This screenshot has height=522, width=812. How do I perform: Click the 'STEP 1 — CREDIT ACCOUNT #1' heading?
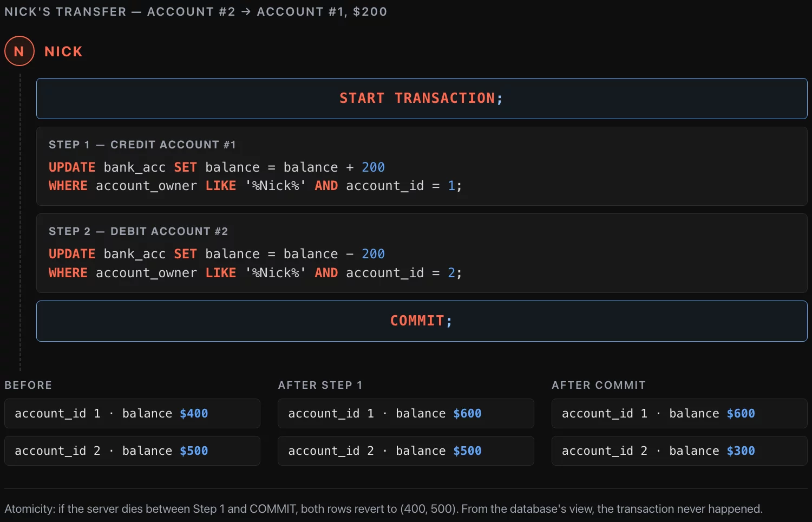coord(142,145)
